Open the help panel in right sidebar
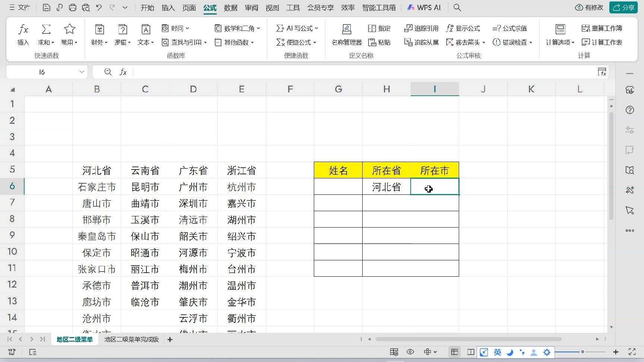This screenshot has height=362, width=644. coord(629,110)
